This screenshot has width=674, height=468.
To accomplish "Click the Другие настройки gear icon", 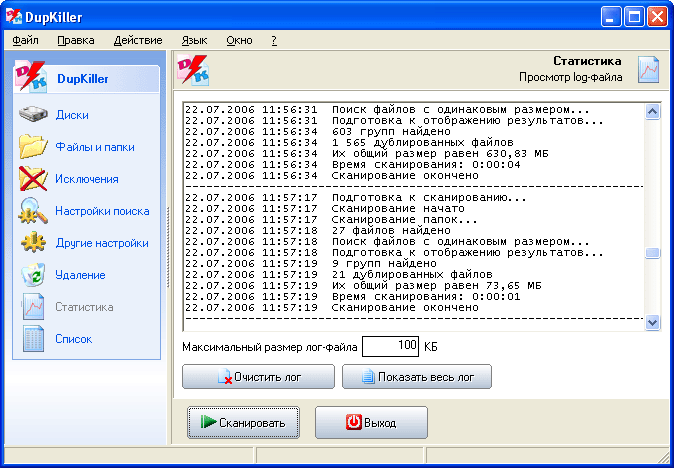I will [x=34, y=243].
